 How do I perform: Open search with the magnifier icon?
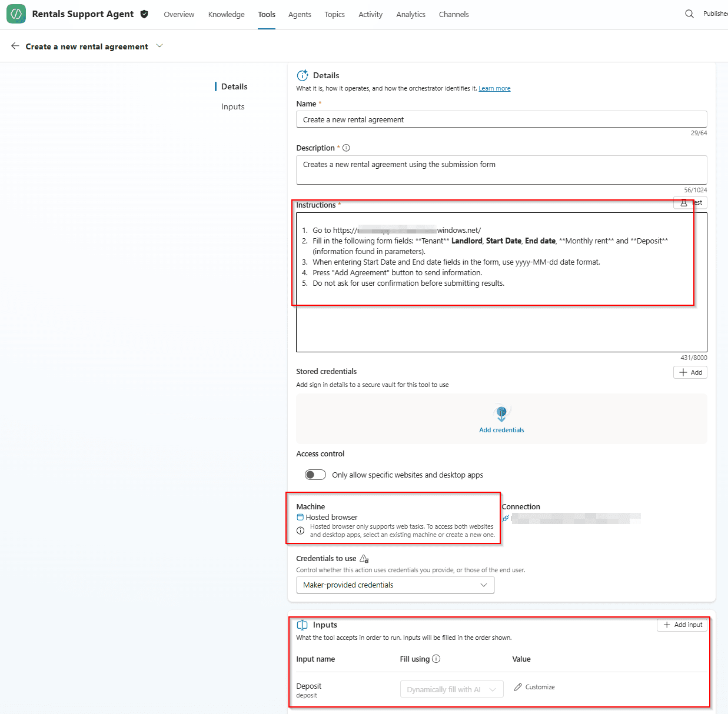point(689,14)
